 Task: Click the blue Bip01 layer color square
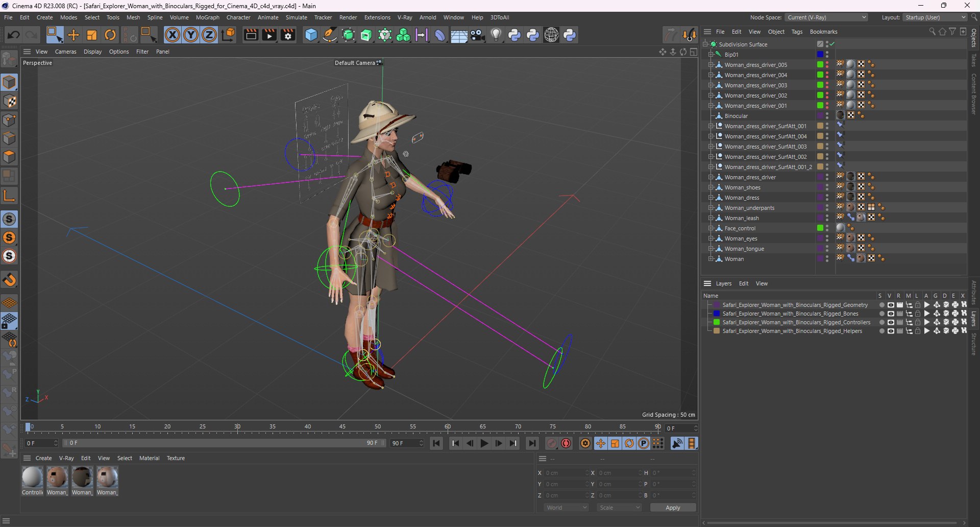(820, 55)
